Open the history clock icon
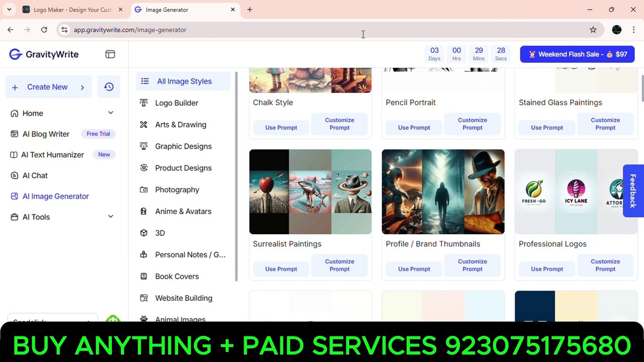Image resolution: width=644 pixels, height=362 pixels. point(109,87)
